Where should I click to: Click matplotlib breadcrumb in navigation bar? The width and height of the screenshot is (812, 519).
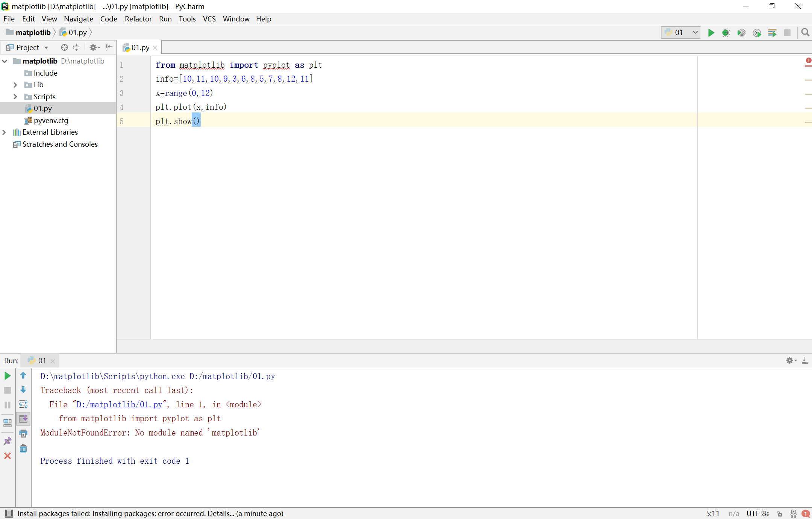(x=29, y=33)
